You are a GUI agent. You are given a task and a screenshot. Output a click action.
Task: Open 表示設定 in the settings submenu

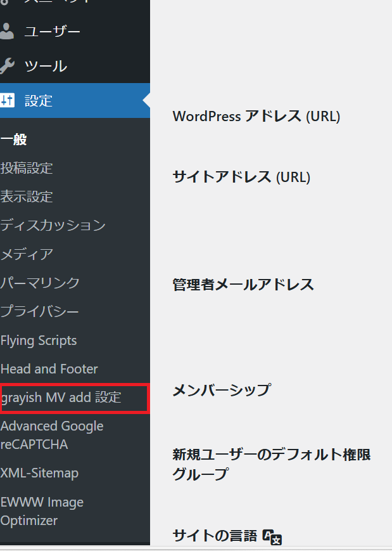[27, 197]
